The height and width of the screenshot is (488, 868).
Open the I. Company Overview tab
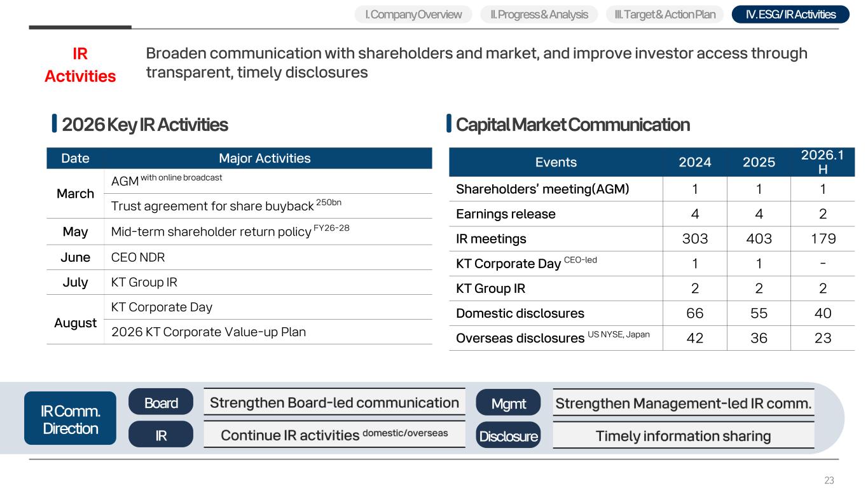[413, 14]
